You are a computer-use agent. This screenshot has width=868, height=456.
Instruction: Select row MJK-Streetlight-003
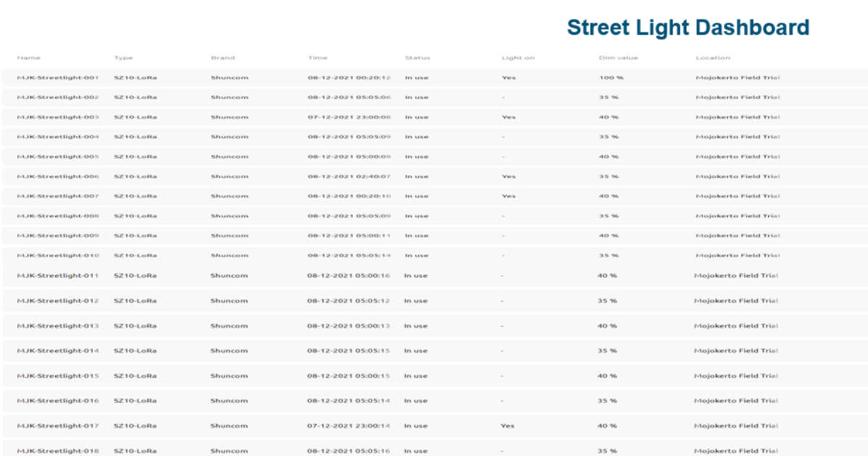pyautogui.click(x=434, y=117)
